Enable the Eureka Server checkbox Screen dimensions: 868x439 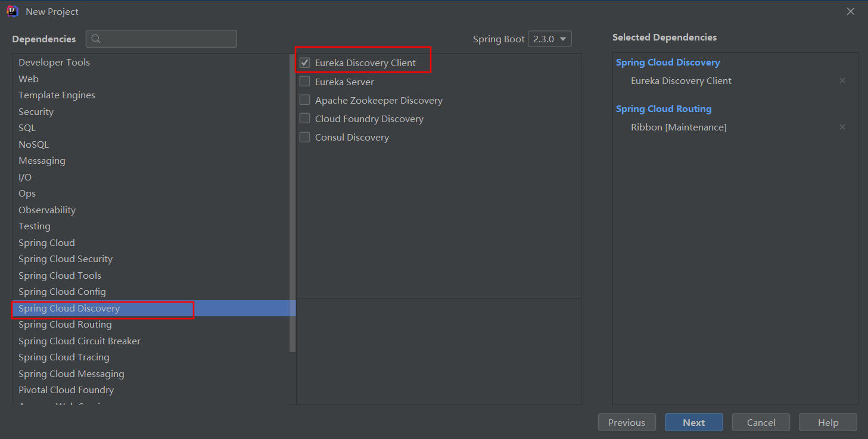click(304, 82)
